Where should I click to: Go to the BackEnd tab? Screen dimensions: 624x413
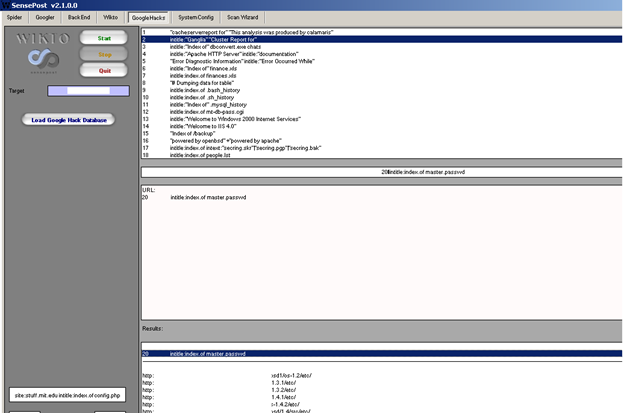click(80, 18)
